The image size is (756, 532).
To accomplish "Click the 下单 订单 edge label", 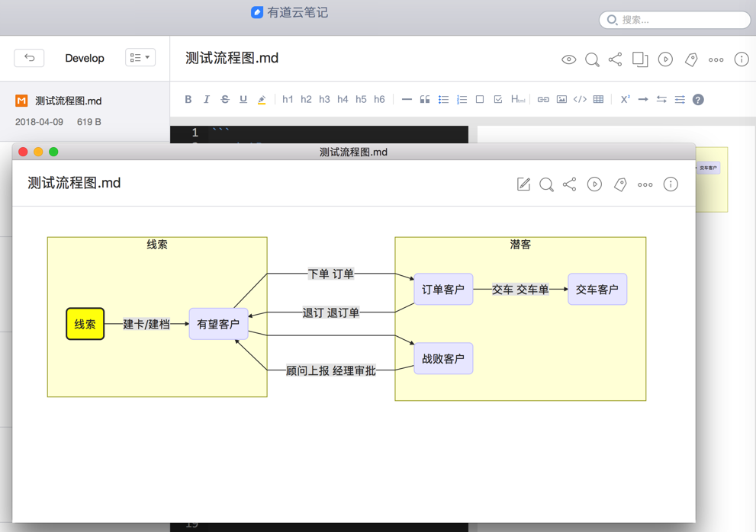I will (x=331, y=274).
